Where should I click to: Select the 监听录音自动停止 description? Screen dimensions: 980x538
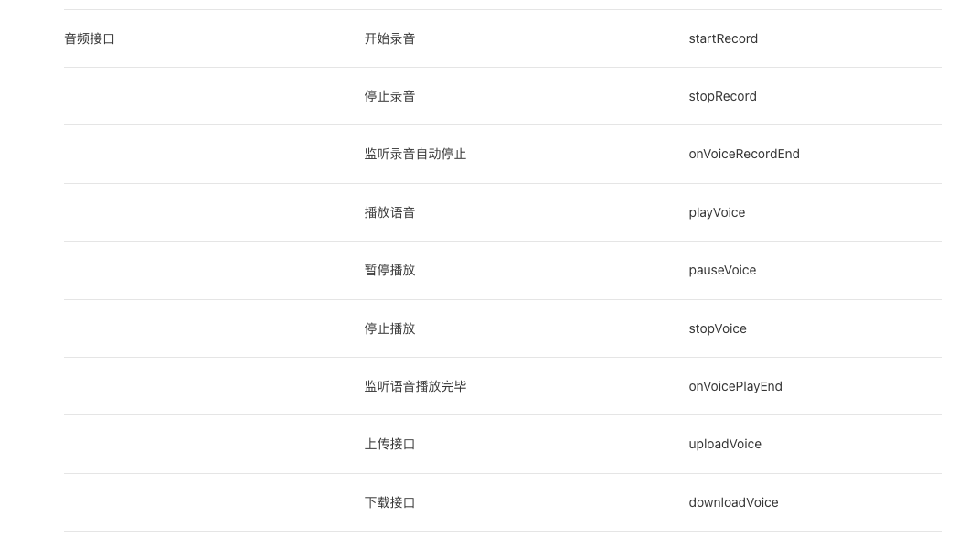(x=415, y=154)
